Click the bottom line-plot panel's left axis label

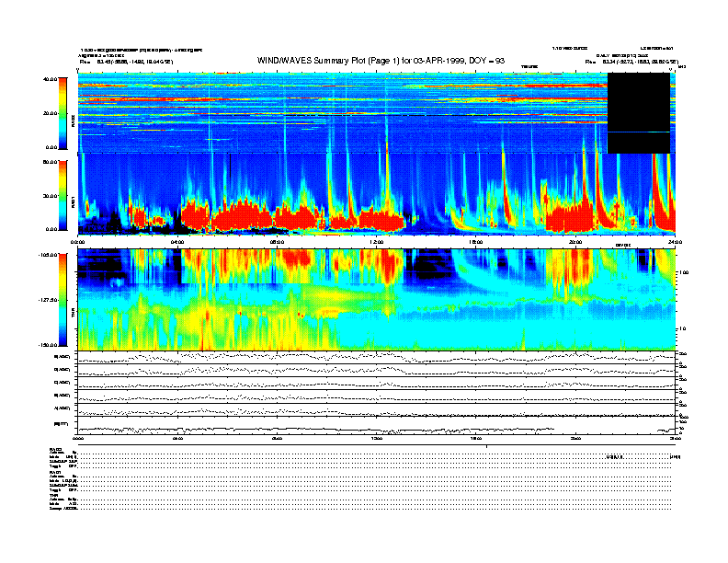pyautogui.click(x=62, y=424)
